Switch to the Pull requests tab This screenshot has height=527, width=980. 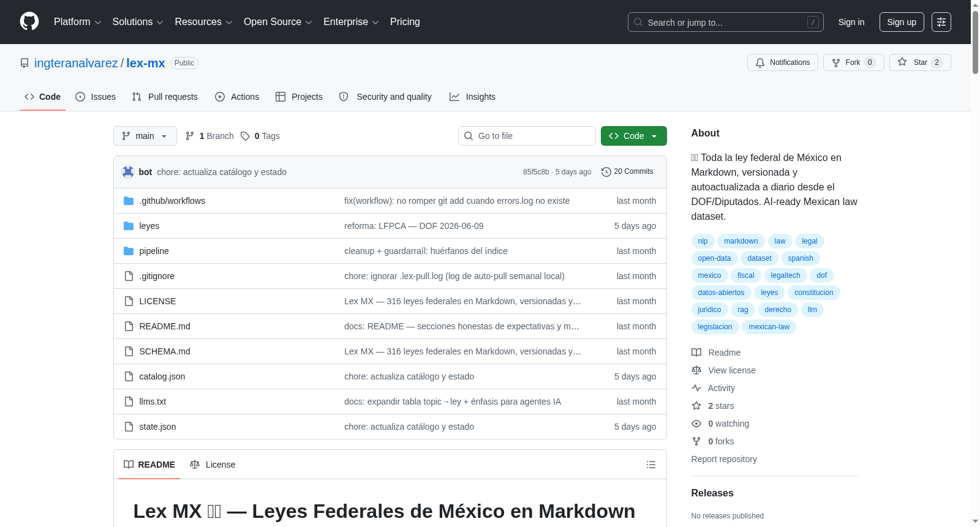(165, 97)
